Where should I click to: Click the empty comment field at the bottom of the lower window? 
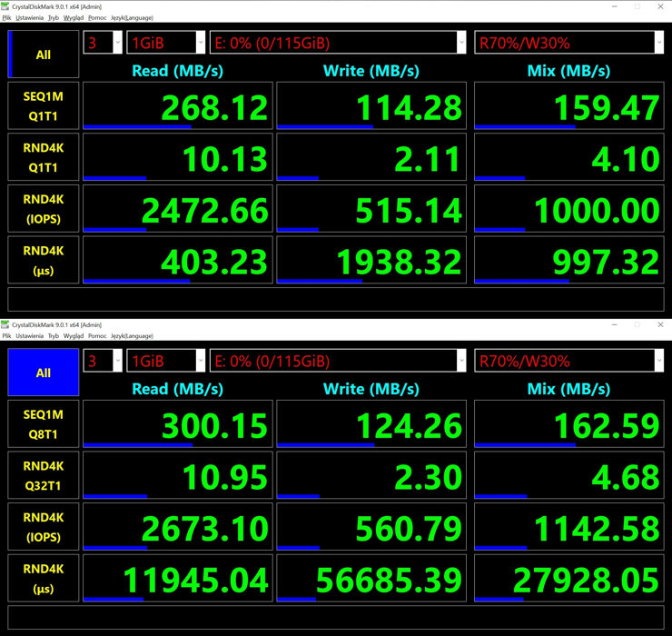click(x=336, y=618)
